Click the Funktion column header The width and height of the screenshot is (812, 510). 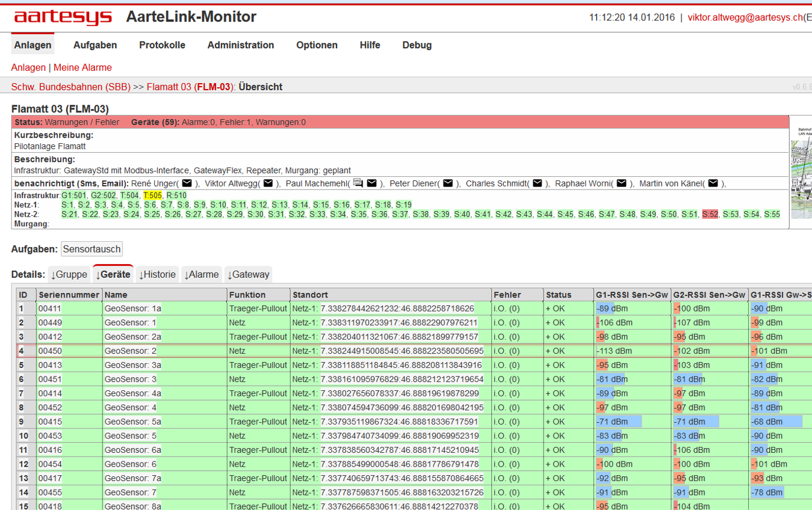pos(258,295)
